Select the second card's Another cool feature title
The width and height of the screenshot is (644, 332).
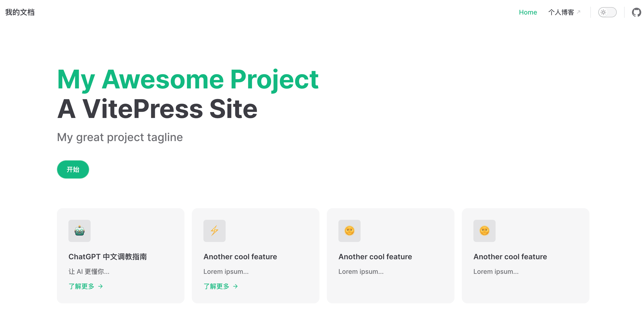[240, 257]
